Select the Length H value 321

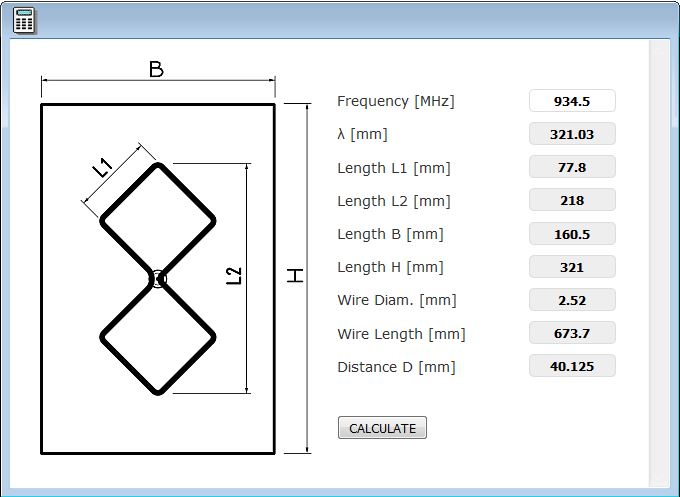pos(572,267)
